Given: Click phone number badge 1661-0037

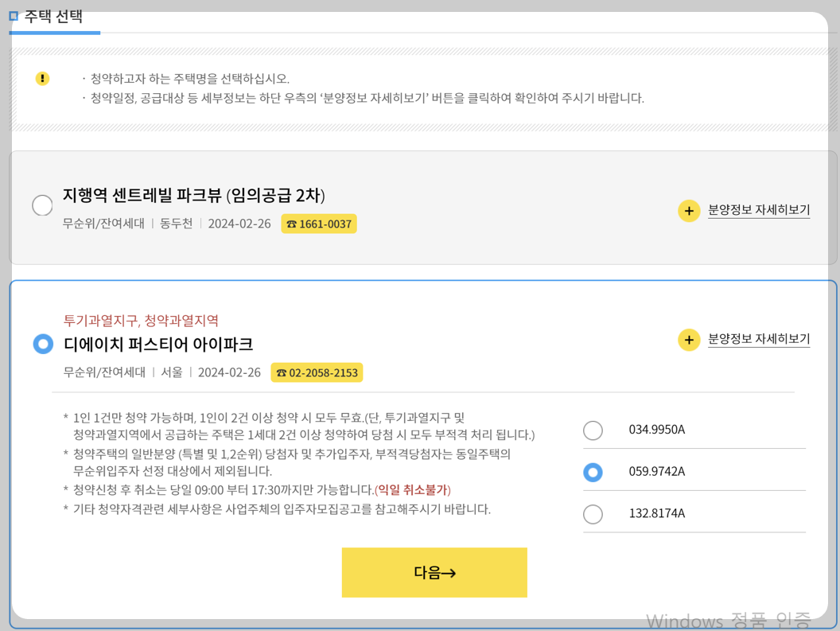Looking at the screenshot, I should (319, 224).
